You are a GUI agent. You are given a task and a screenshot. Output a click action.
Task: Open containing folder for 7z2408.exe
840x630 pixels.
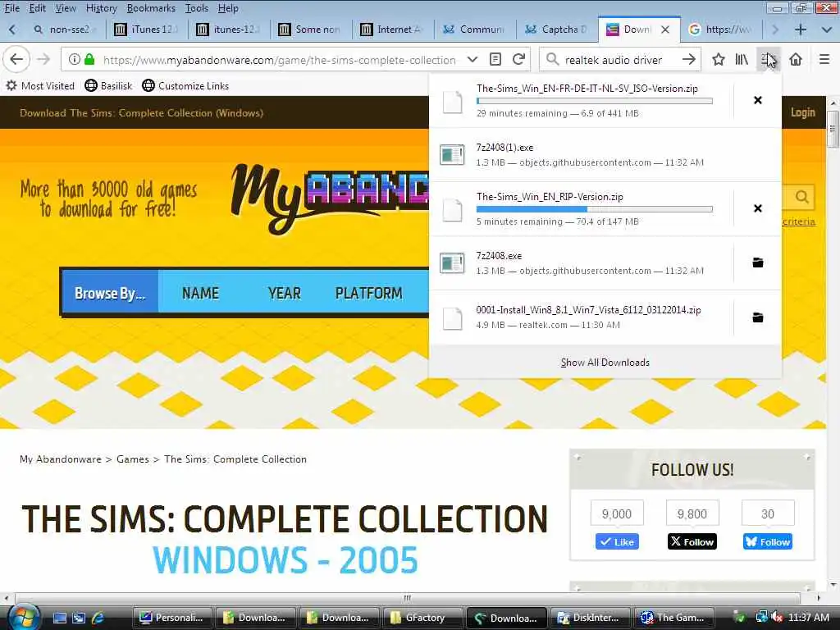click(x=757, y=262)
